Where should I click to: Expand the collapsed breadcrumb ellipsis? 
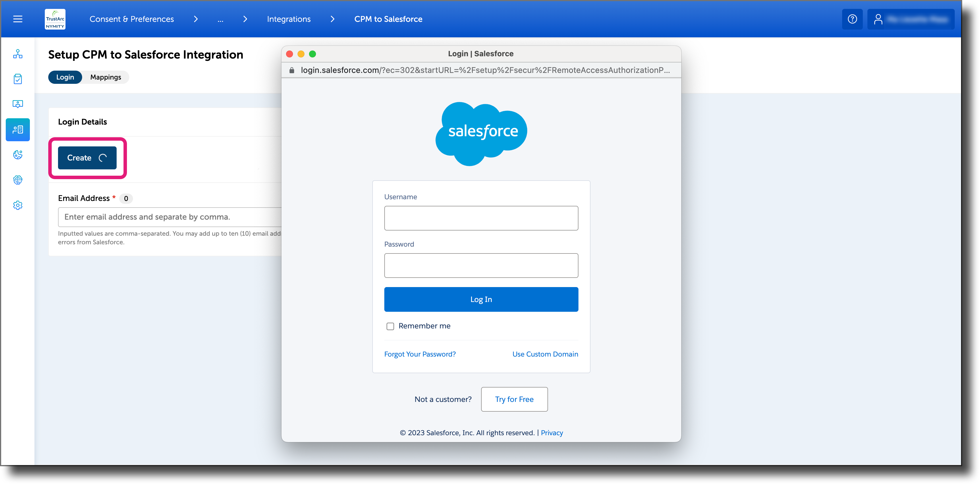coord(221,19)
